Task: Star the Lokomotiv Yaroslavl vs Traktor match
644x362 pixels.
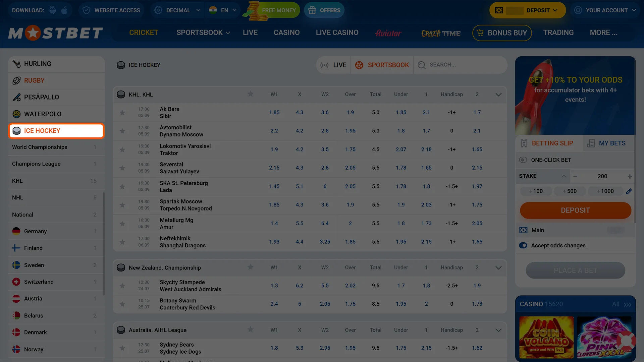Action: pyautogui.click(x=122, y=149)
